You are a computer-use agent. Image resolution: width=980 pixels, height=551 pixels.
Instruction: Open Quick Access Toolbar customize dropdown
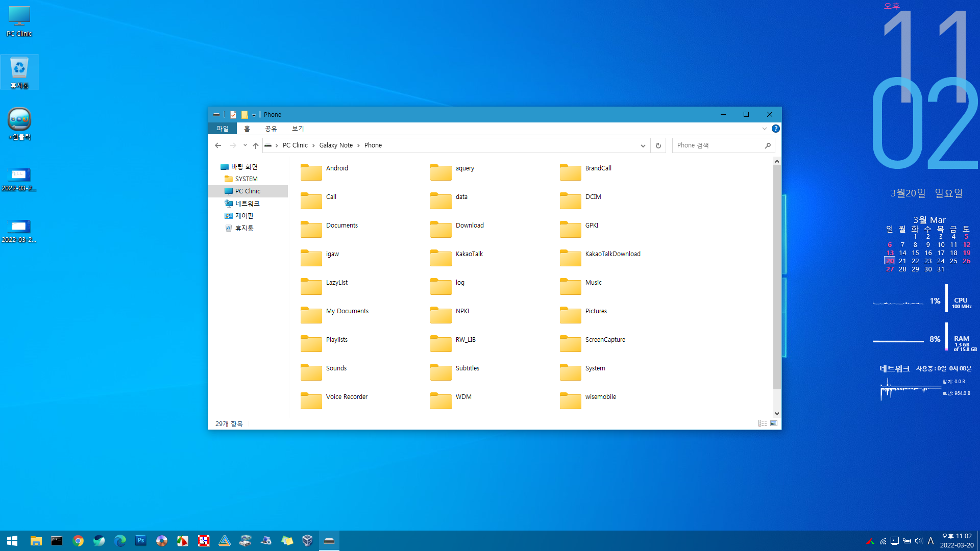coord(254,115)
